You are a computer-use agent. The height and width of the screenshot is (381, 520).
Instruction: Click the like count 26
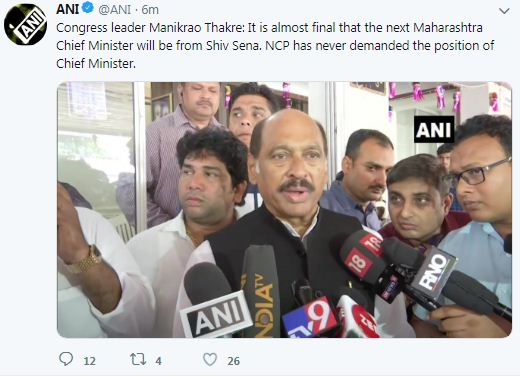click(234, 361)
